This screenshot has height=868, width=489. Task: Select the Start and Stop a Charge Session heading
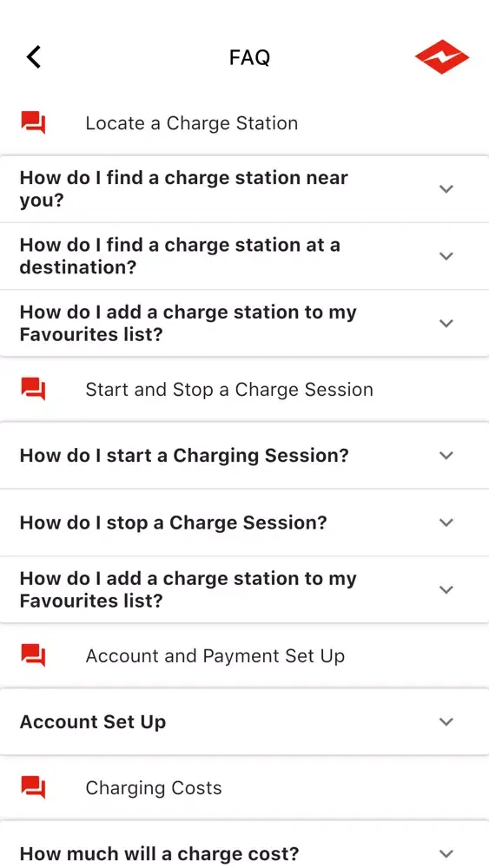pos(229,389)
